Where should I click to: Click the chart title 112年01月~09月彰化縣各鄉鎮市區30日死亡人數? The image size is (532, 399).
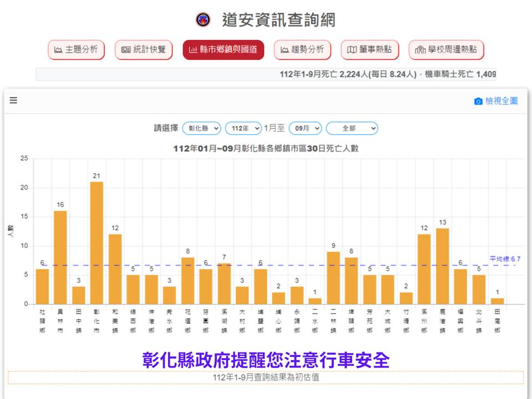(x=265, y=149)
